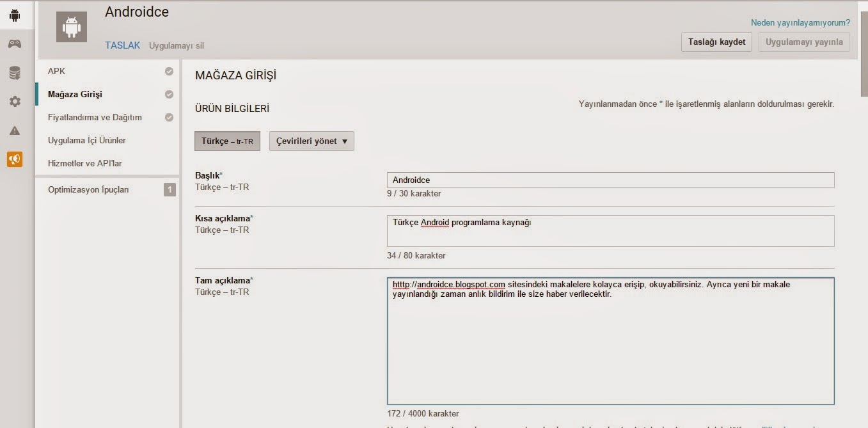Click the Tam açıklama field label
Image resolution: width=868 pixels, height=428 pixels.
(224, 280)
